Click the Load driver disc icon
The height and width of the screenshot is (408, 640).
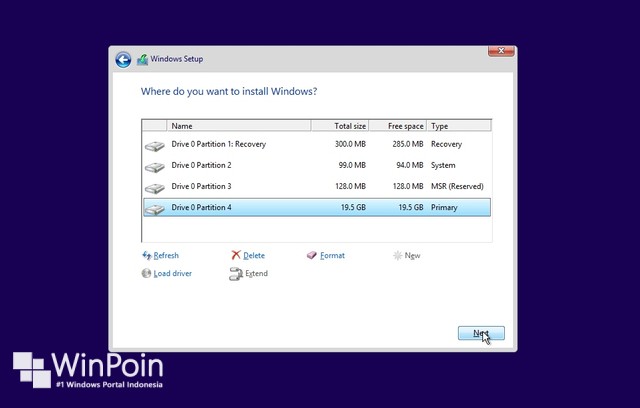[146, 273]
